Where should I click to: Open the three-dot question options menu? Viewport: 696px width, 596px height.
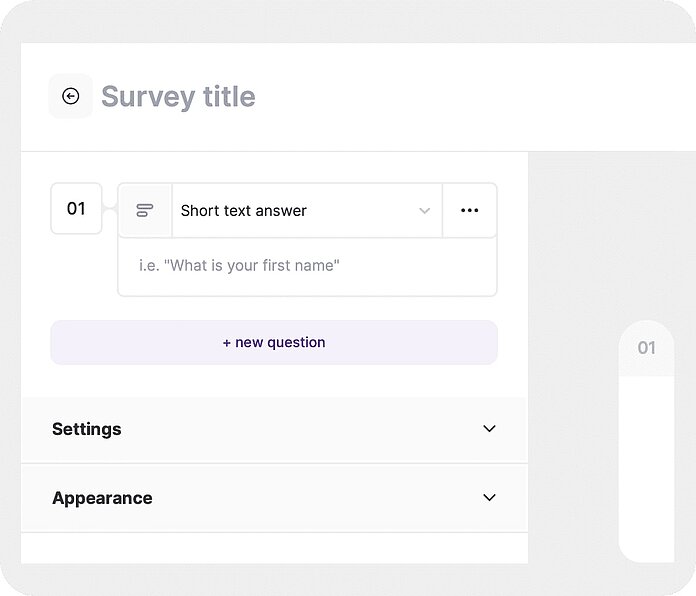(469, 210)
